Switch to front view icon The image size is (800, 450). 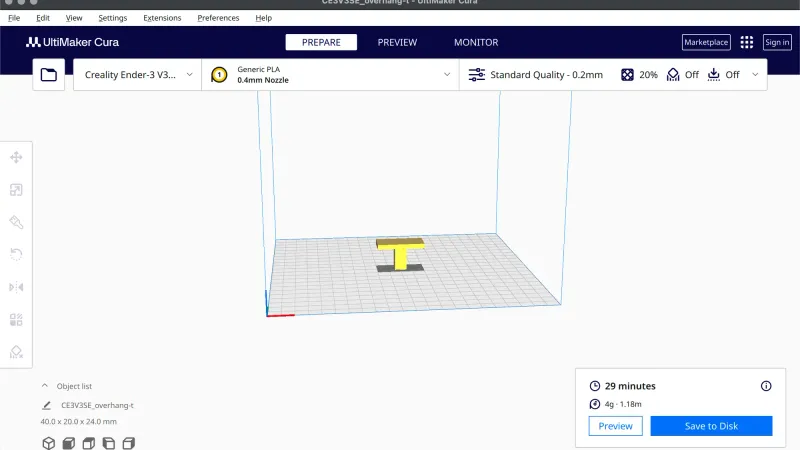68,443
